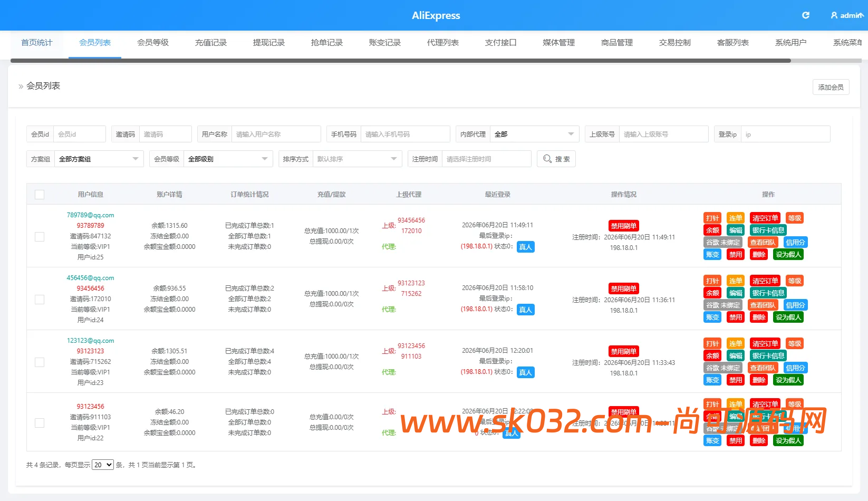868x501 pixels.
Task: Click 信用分 for user 789789@qq.com
Action: pos(796,243)
